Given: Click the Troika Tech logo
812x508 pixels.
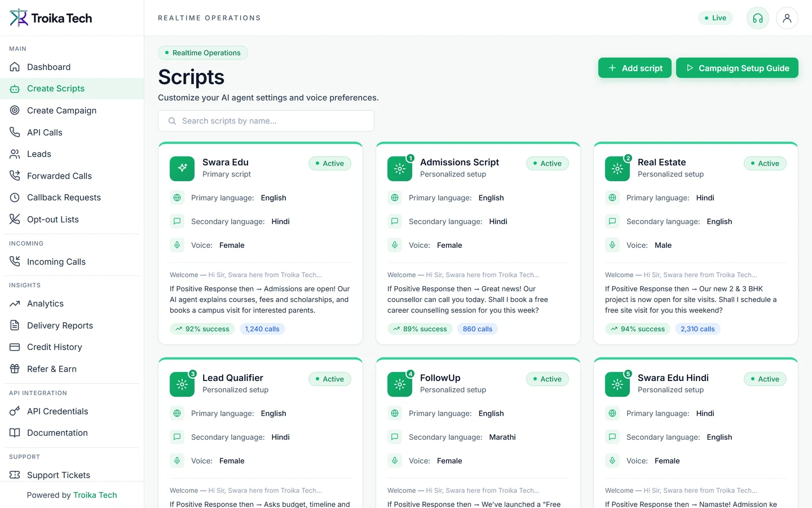Looking at the screenshot, I should (x=51, y=18).
